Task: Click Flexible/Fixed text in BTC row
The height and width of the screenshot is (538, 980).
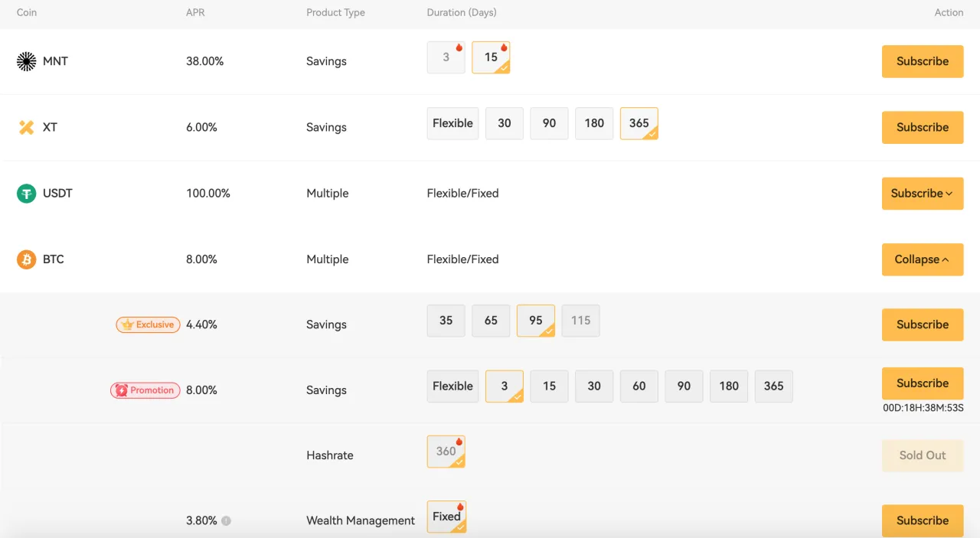Action: pyautogui.click(x=462, y=259)
